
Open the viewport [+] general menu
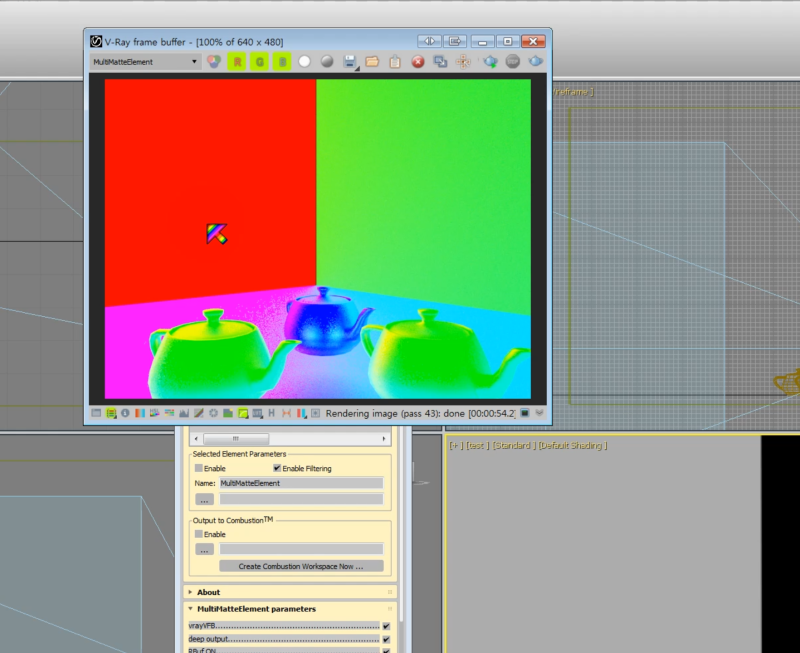coord(455,445)
